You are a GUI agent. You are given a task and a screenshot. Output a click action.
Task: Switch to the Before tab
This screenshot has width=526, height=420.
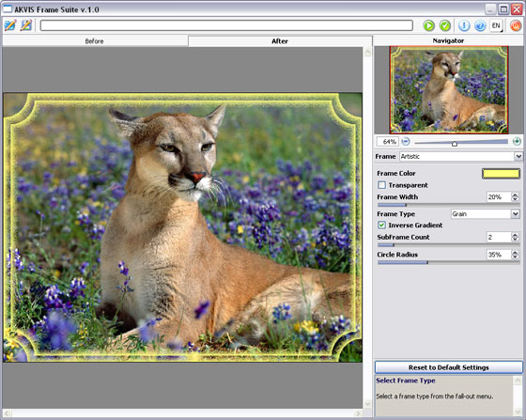coord(94,41)
